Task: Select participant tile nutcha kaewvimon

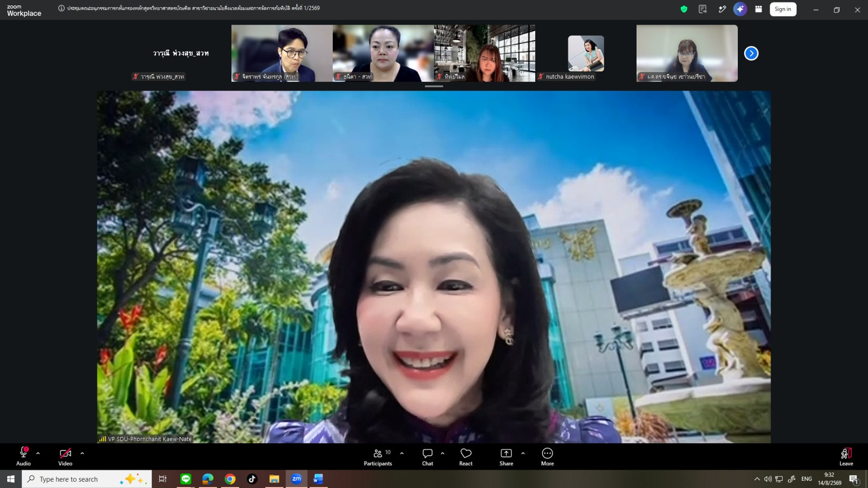Action: coord(586,53)
